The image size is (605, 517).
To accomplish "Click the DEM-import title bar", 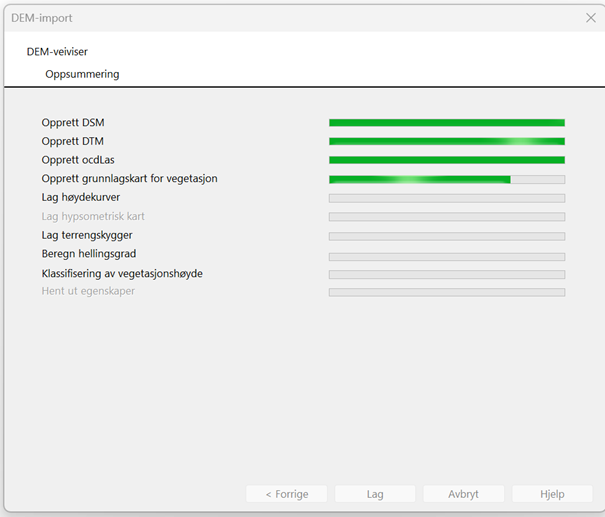I will [x=293, y=18].
